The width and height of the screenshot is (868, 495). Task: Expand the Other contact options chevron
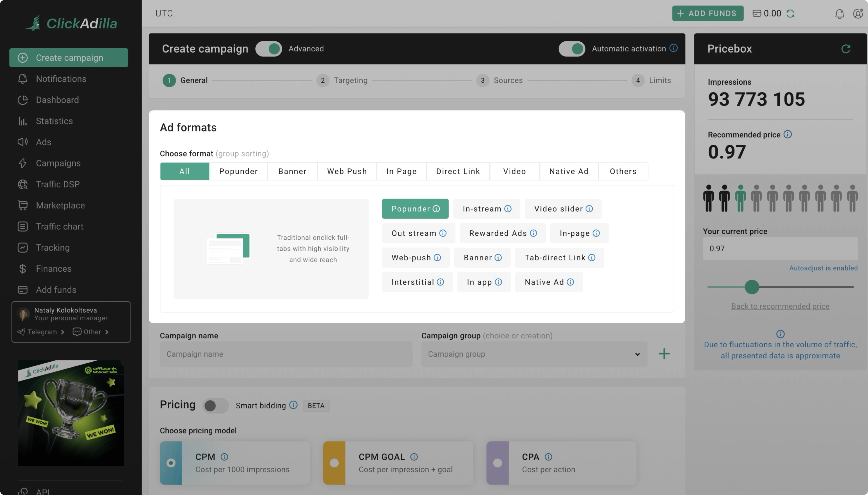[107, 332]
